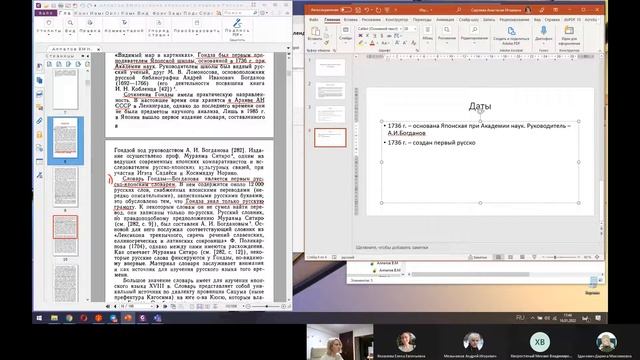Click the slide title Даты
640x360 pixels.
(480, 106)
